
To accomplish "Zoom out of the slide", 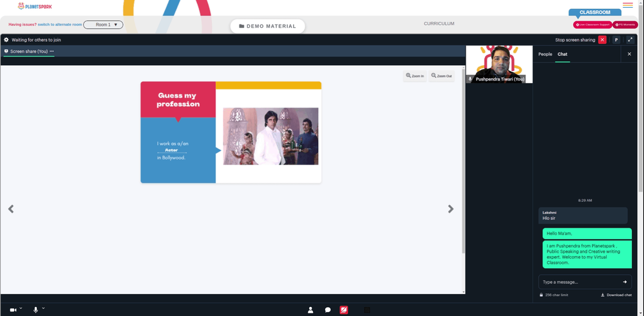I will (442, 76).
